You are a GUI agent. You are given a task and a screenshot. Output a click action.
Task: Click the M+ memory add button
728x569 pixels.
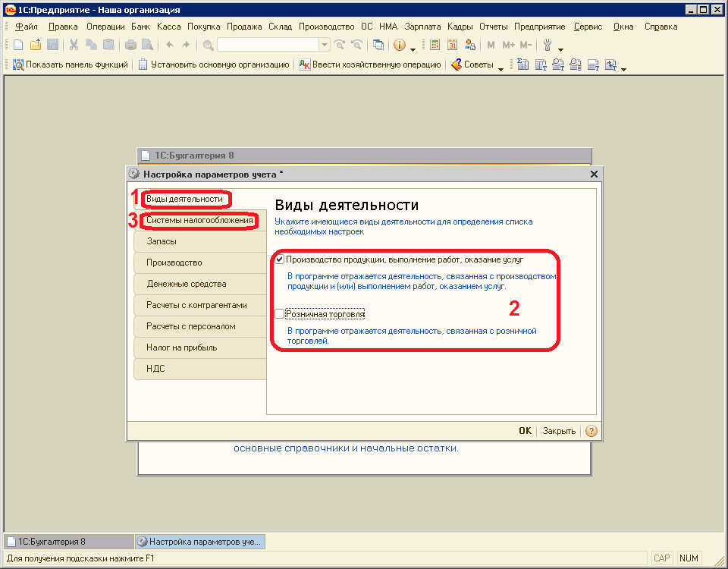[x=508, y=45]
